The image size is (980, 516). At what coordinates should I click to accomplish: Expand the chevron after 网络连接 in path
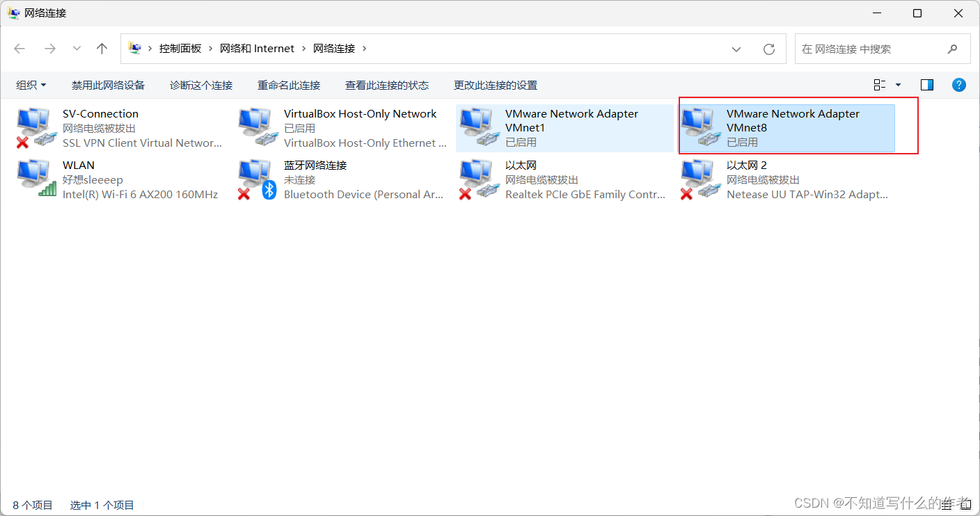(364, 49)
